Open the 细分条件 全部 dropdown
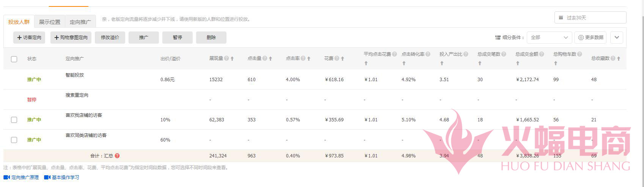644x187 pixels. tap(549, 38)
